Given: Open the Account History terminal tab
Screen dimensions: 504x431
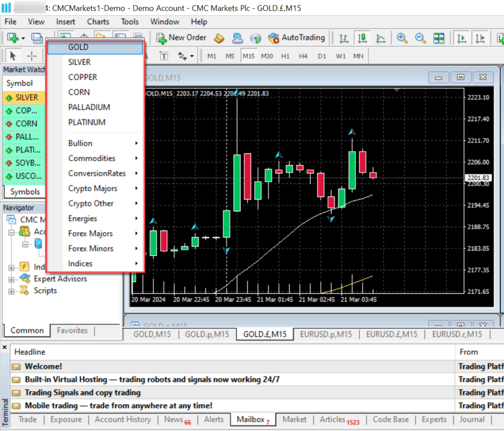Looking at the screenshot, I should tap(123, 419).
